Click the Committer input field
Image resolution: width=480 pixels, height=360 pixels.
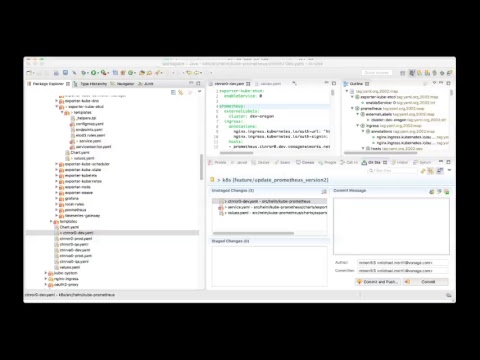[403, 271]
